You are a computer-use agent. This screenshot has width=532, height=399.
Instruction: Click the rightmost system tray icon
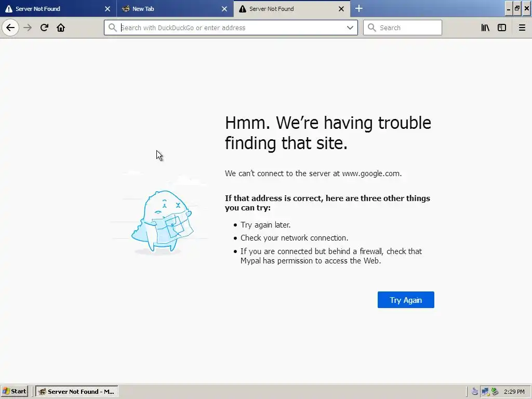495,392
